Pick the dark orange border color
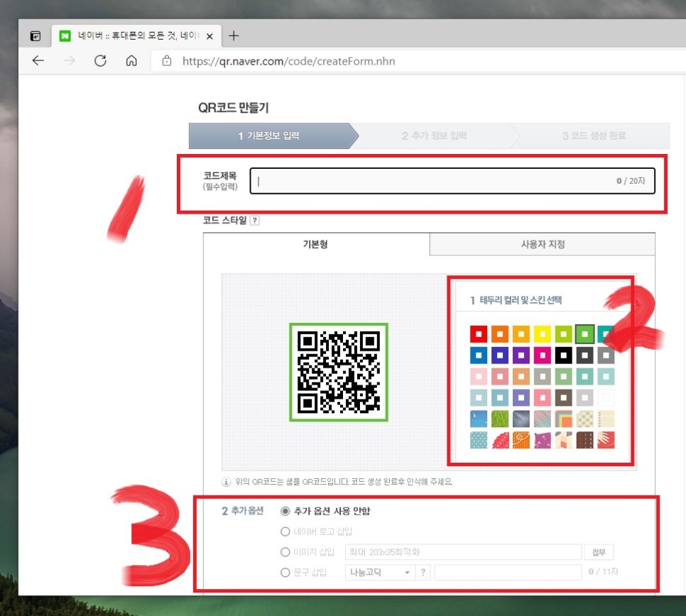Viewport: 686px width, 616px height. [500, 334]
